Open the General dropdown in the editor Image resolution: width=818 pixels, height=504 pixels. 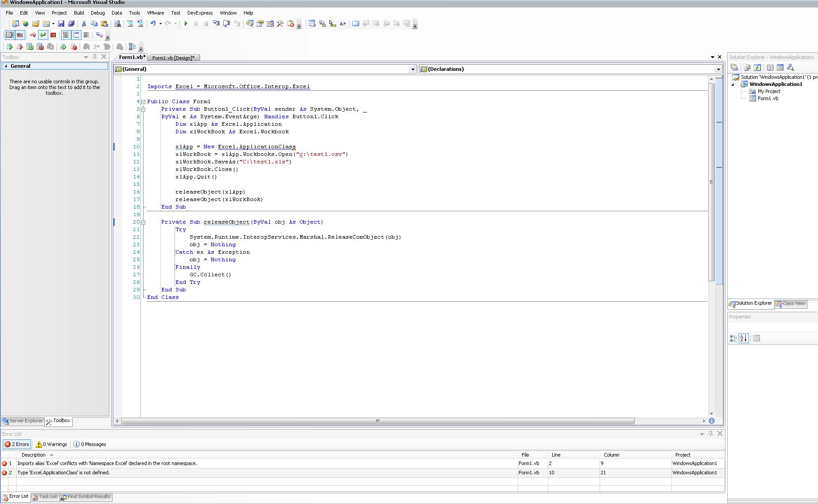point(413,69)
